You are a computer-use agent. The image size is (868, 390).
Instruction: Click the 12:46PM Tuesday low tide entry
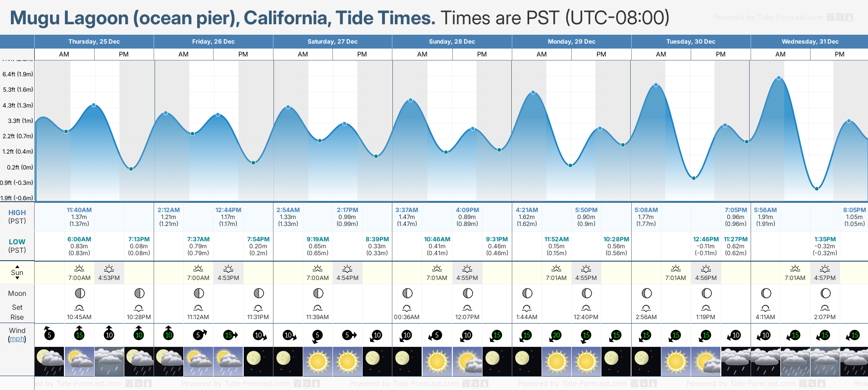point(705,246)
